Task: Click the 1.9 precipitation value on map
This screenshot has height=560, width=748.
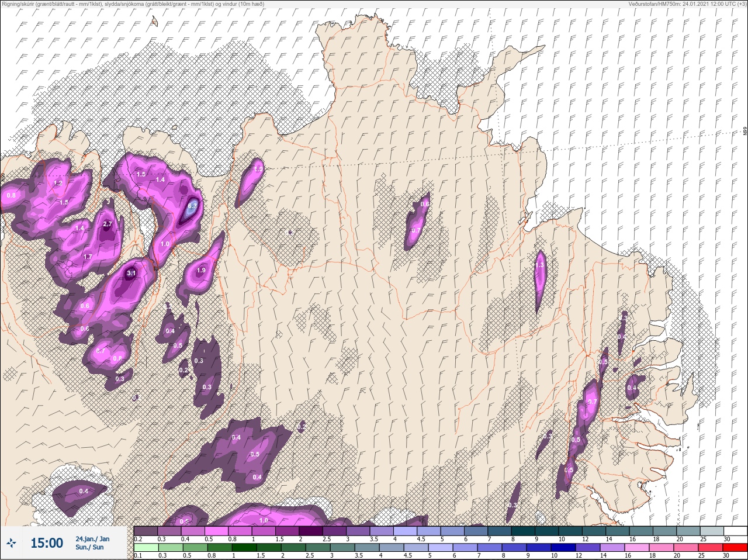Action: [201, 271]
